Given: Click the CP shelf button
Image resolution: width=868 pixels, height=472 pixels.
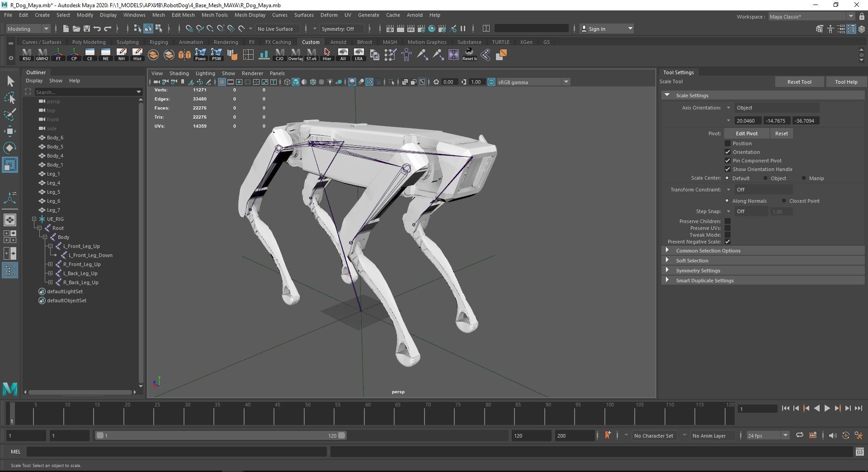Looking at the screenshot, I should click(x=74, y=55).
